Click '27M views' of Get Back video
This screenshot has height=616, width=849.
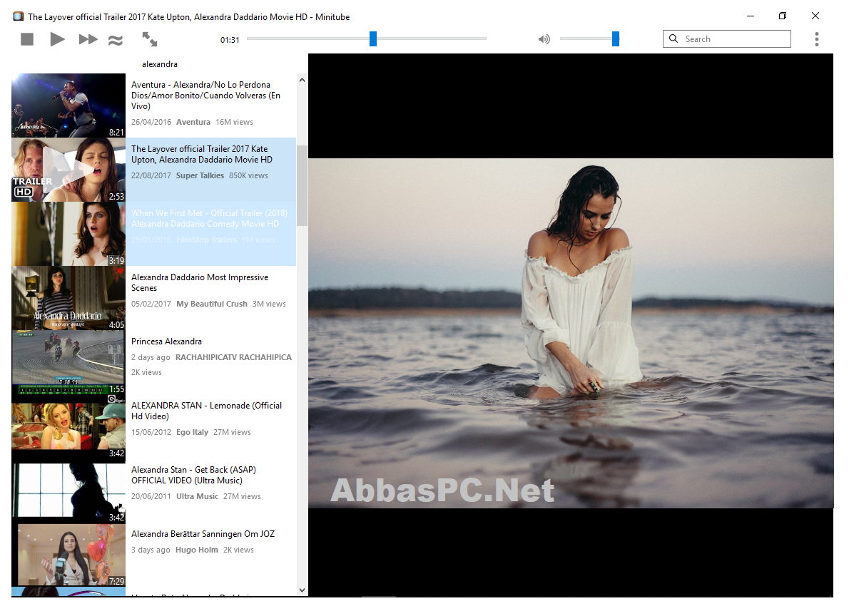pos(242,496)
